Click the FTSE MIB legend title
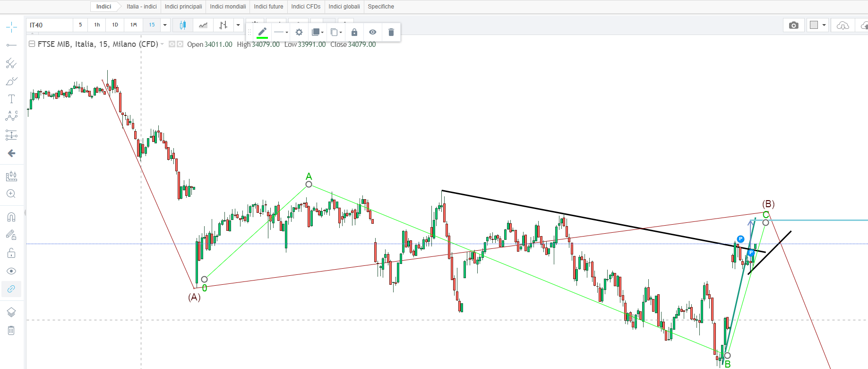The width and height of the screenshot is (868, 369). (x=98, y=44)
